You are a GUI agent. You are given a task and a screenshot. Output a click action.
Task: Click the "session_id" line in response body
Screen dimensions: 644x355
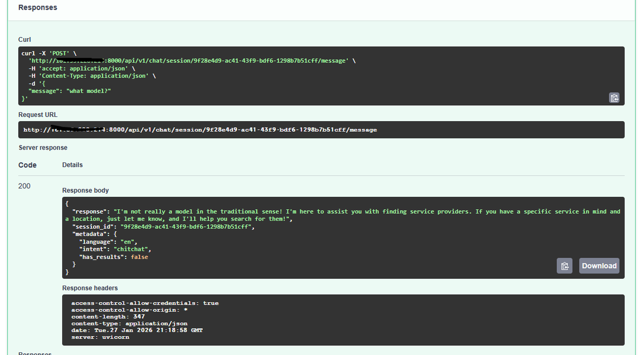(163, 227)
